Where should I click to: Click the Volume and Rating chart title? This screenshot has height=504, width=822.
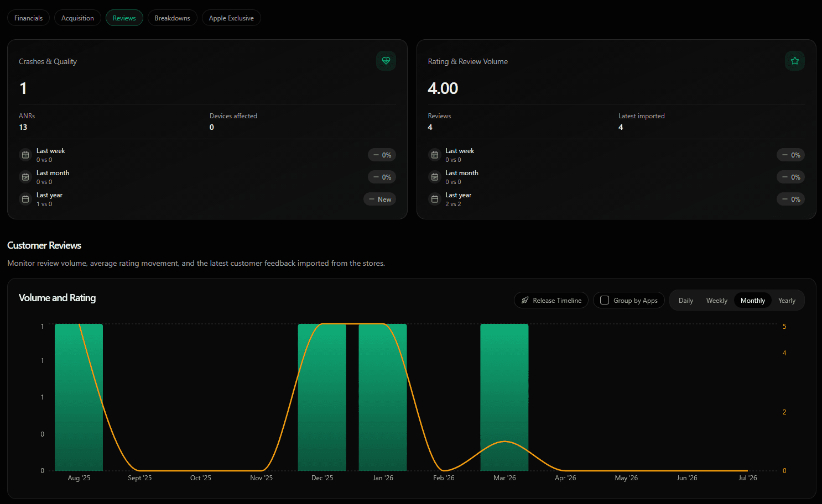point(58,298)
